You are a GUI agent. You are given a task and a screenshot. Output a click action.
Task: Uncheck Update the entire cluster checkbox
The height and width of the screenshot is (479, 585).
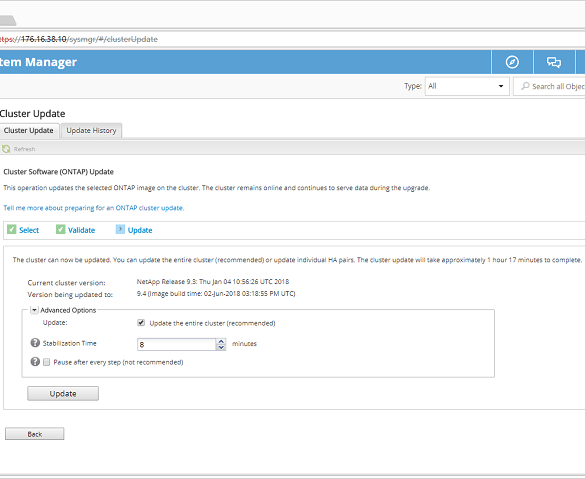pos(141,323)
